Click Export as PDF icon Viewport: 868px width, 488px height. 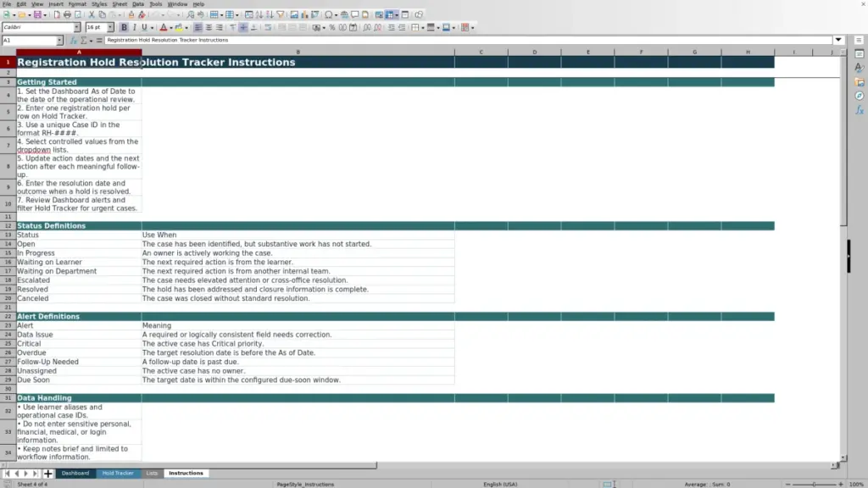(57, 15)
